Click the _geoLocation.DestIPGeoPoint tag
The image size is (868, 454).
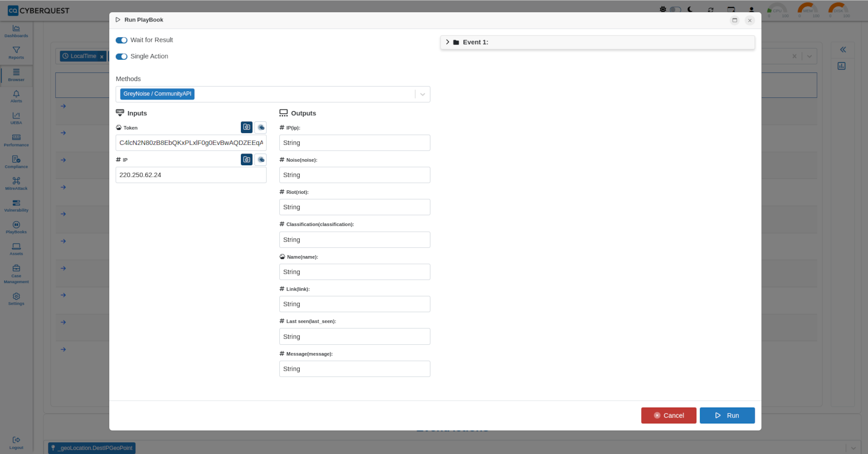(x=92, y=448)
